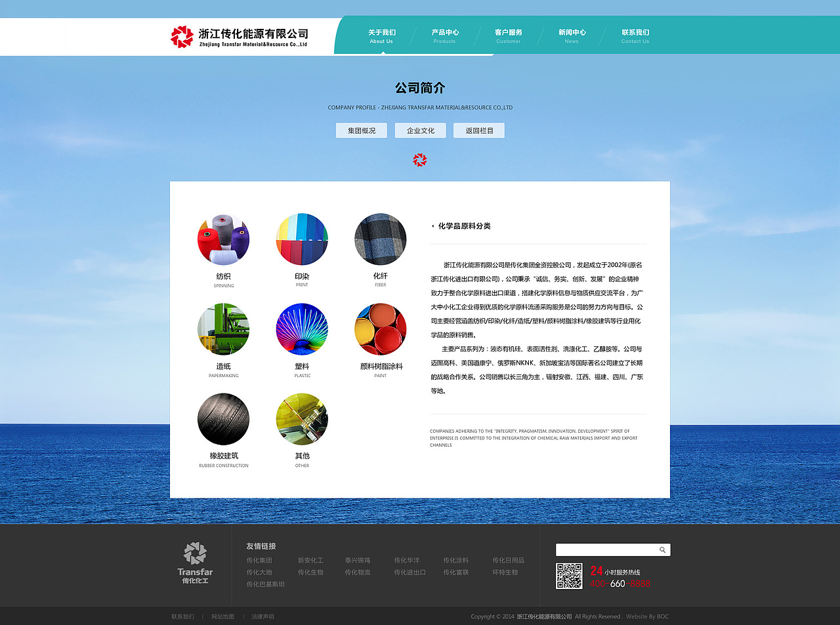This screenshot has width=840, height=625.
Task: Click the 企业文化 button
Action: [420, 131]
